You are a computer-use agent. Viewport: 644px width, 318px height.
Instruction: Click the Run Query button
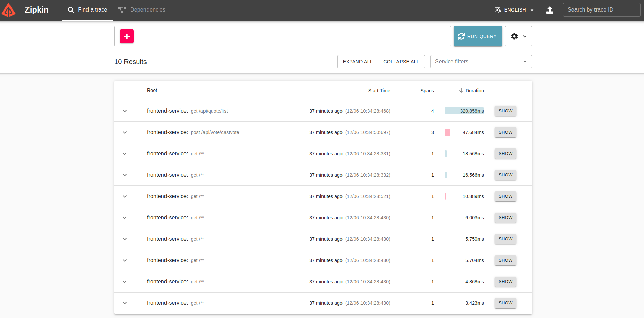click(x=478, y=36)
